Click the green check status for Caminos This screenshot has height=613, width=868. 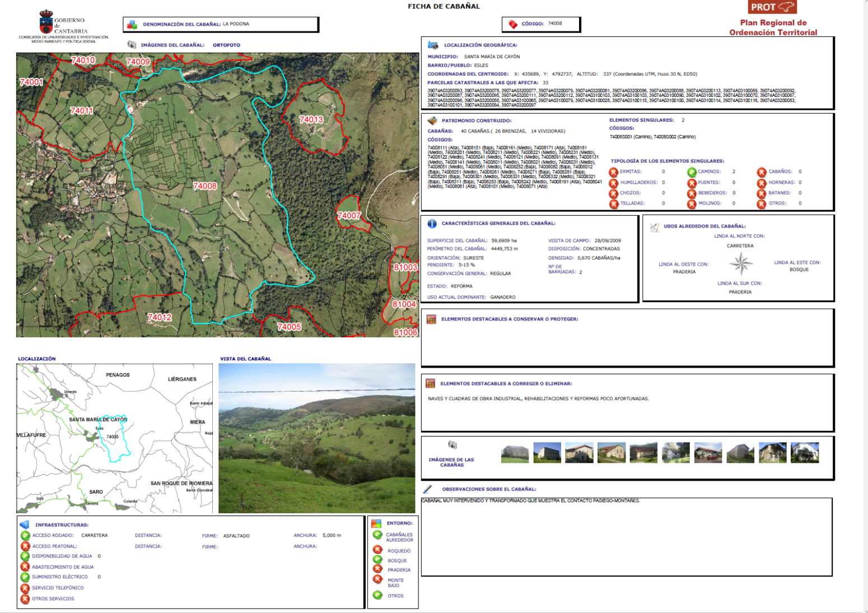point(692,172)
